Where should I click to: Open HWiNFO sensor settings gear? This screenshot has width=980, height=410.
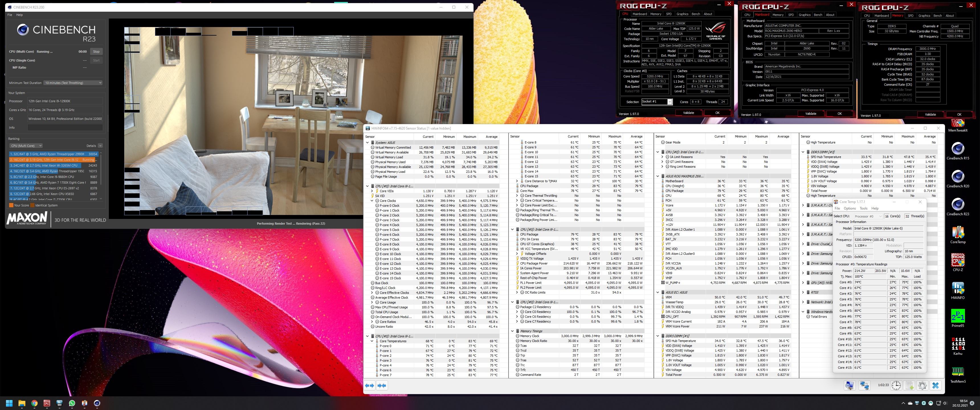(x=922, y=385)
